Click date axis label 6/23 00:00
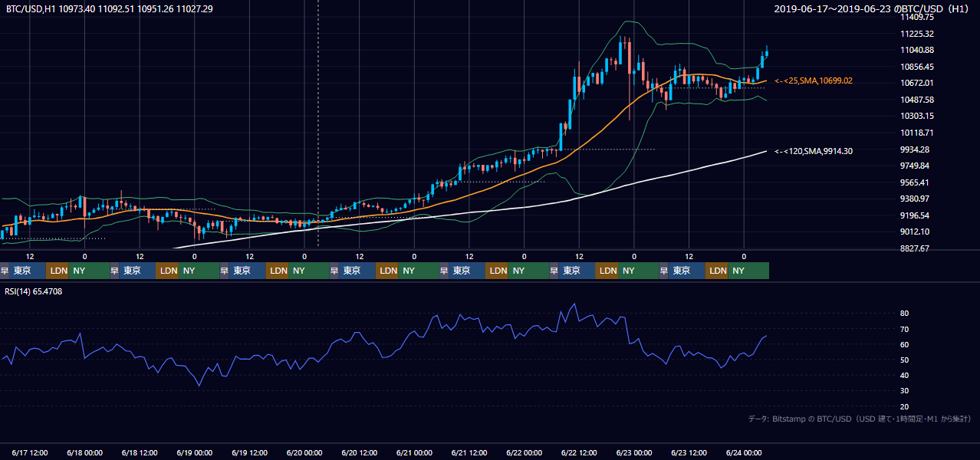 point(634,452)
